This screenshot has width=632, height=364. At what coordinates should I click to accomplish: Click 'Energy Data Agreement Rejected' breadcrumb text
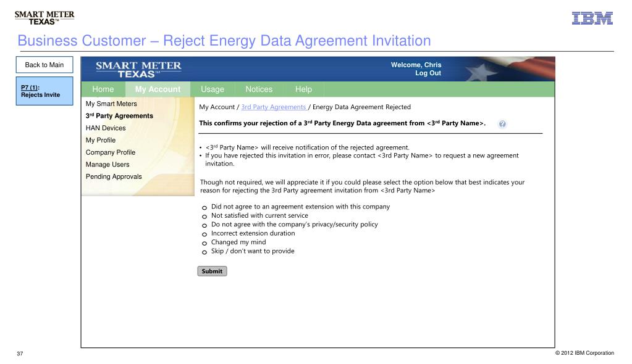[x=361, y=107]
